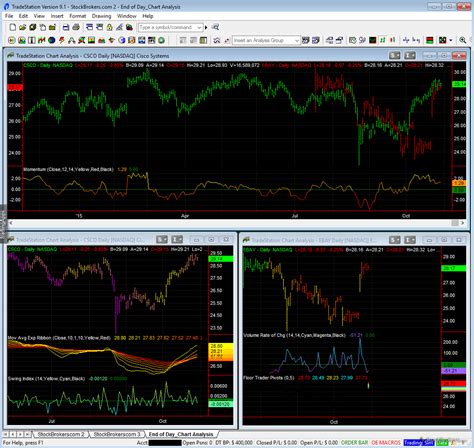Toggle the S button on lower-left CSCO chart
Viewport: 474px width, 448px height.
[x=162, y=239]
